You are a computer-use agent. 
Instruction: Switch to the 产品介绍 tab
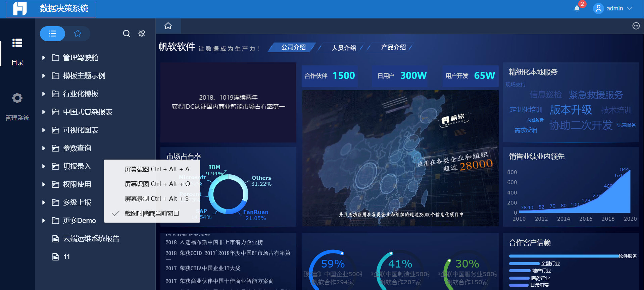pyautogui.click(x=393, y=48)
